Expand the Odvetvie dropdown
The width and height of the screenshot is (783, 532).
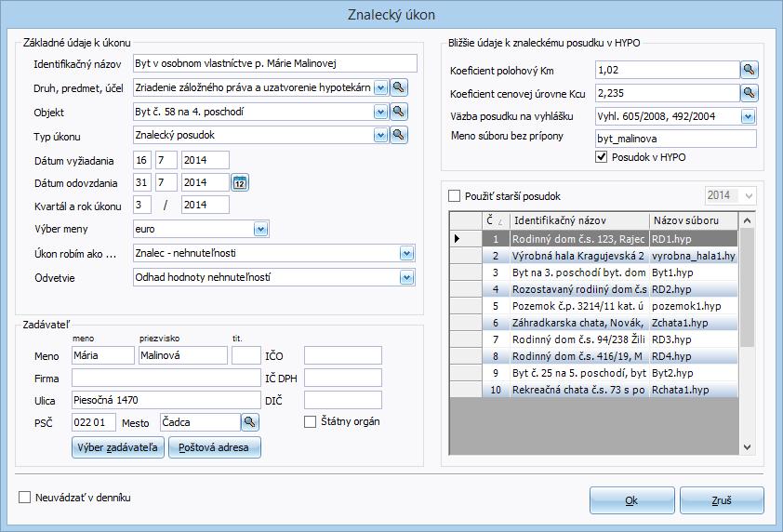[x=406, y=278]
